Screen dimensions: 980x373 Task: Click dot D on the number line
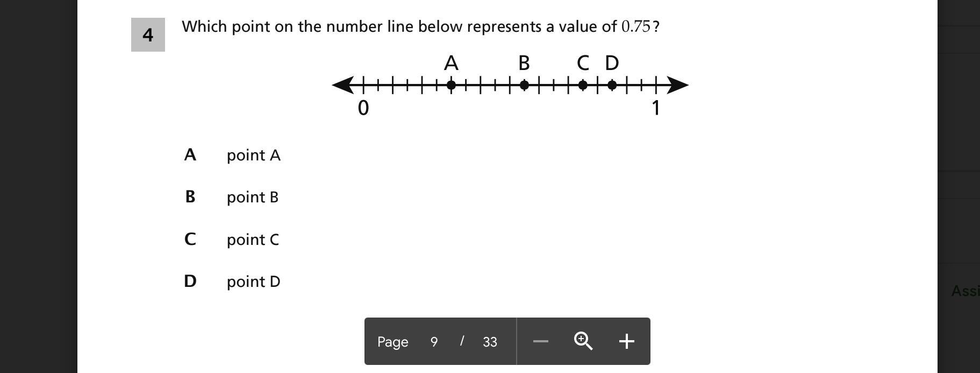pos(612,85)
